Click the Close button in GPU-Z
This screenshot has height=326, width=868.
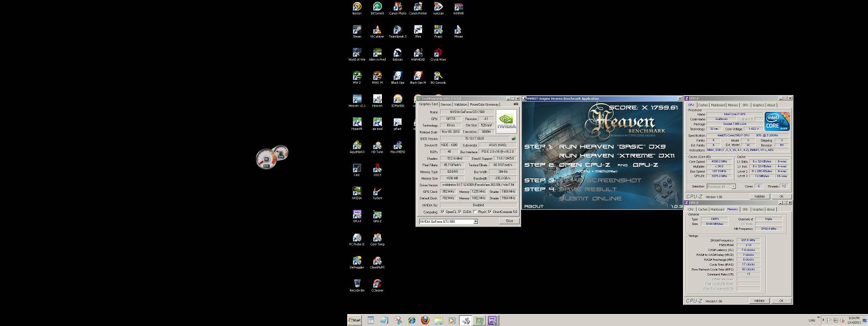[509, 221]
